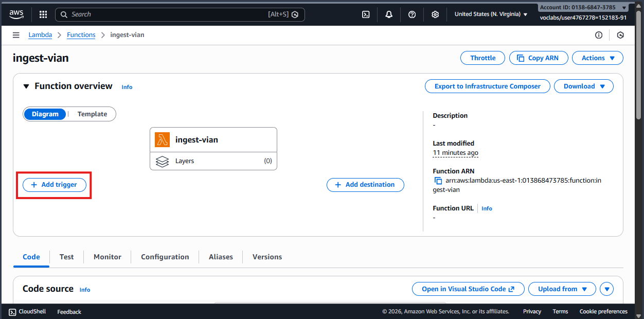Open the Download dropdown
The image size is (644, 319).
point(583,86)
